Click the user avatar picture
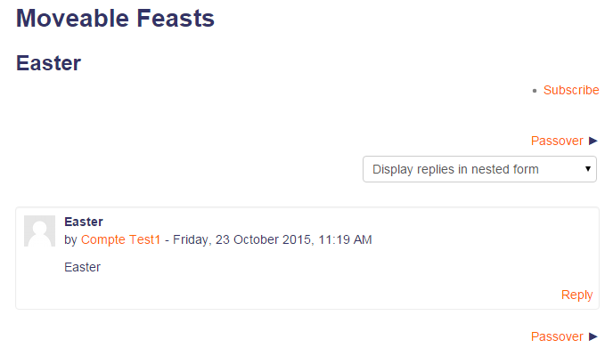605x364 pixels. pyautogui.click(x=40, y=231)
